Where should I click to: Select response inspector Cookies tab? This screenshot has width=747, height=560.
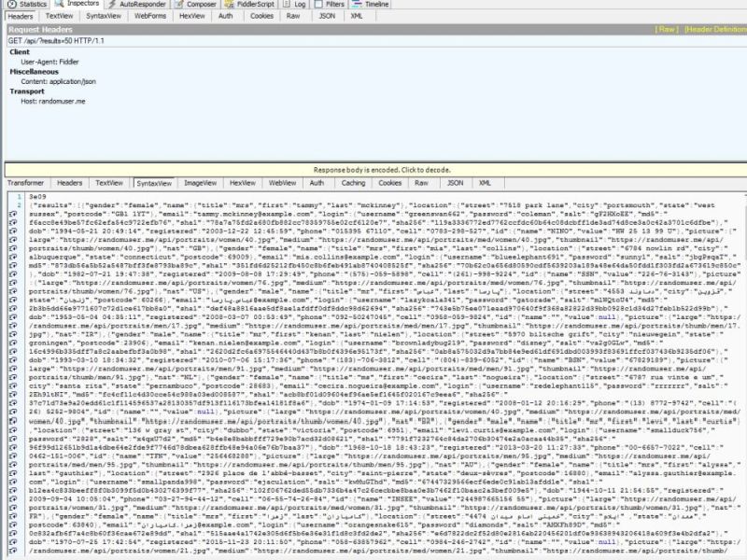[x=389, y=183]
